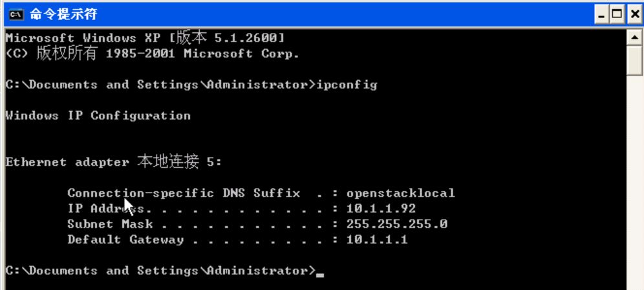Click the Windows IP Configuration heading
The image size is (644, 290).
pyautogui.click(x=98, y=116)
